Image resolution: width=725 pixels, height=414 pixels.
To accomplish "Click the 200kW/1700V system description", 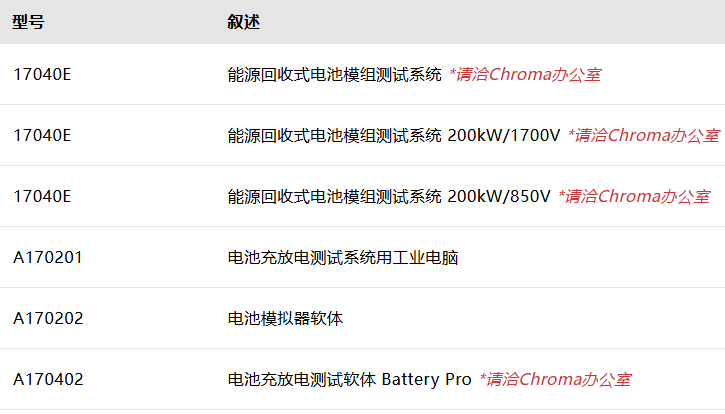I will tap(393, 136).
